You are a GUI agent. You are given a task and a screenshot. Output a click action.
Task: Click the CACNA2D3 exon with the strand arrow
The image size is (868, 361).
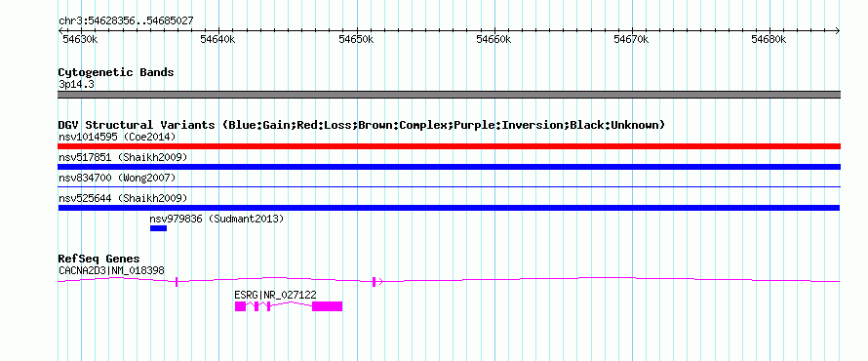[375, 281]
